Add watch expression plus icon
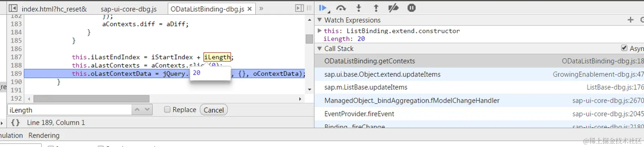The height and width of the screenshot is (147, 644). click(630, 20)
